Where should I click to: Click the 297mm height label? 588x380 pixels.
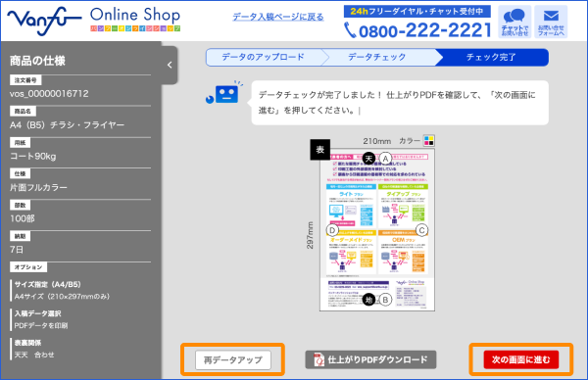[310, 235]
